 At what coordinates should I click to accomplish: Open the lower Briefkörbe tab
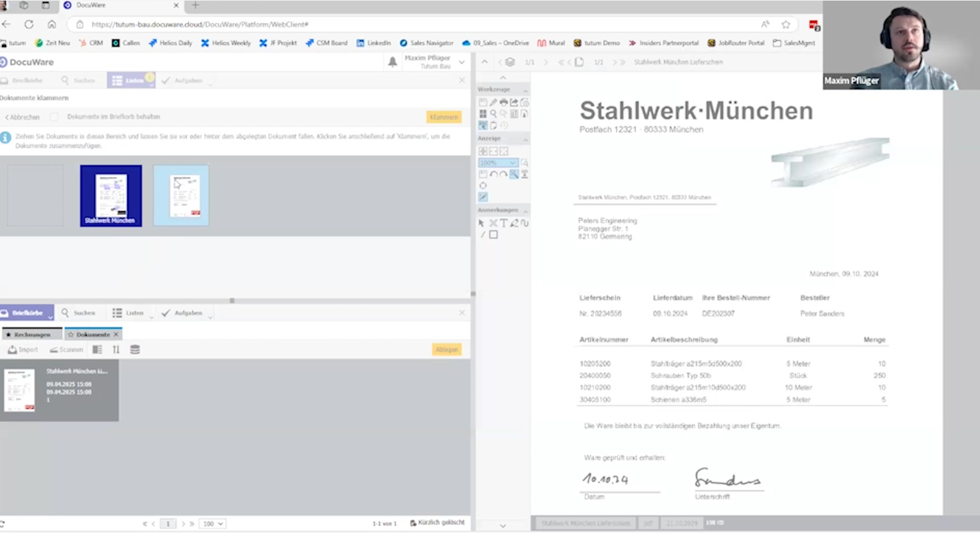pyautogui.click(x=27, y=312)
